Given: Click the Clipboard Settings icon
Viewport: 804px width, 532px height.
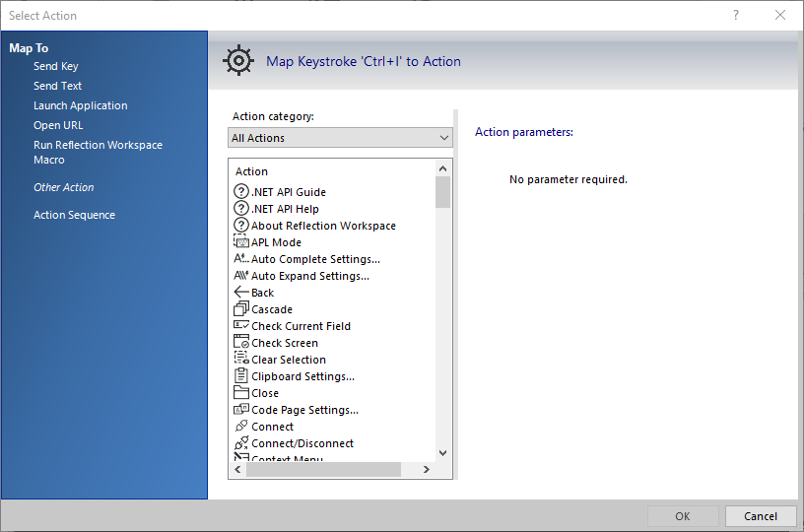Looking at the screenshot, I should click(241, 375).
